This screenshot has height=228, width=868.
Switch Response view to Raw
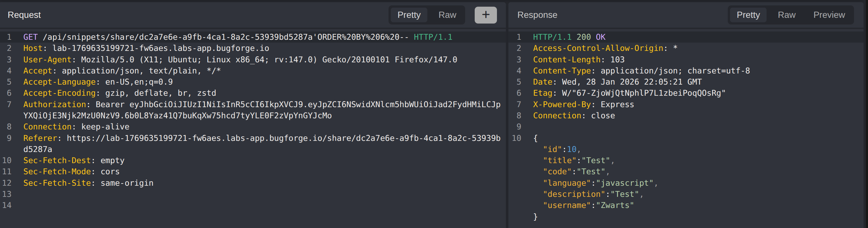786,15
